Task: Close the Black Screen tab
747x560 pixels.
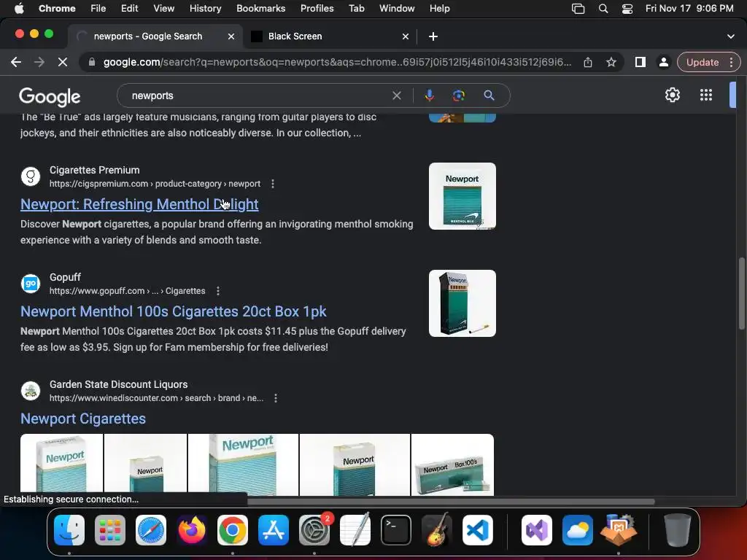Action: tap(406, 36)
